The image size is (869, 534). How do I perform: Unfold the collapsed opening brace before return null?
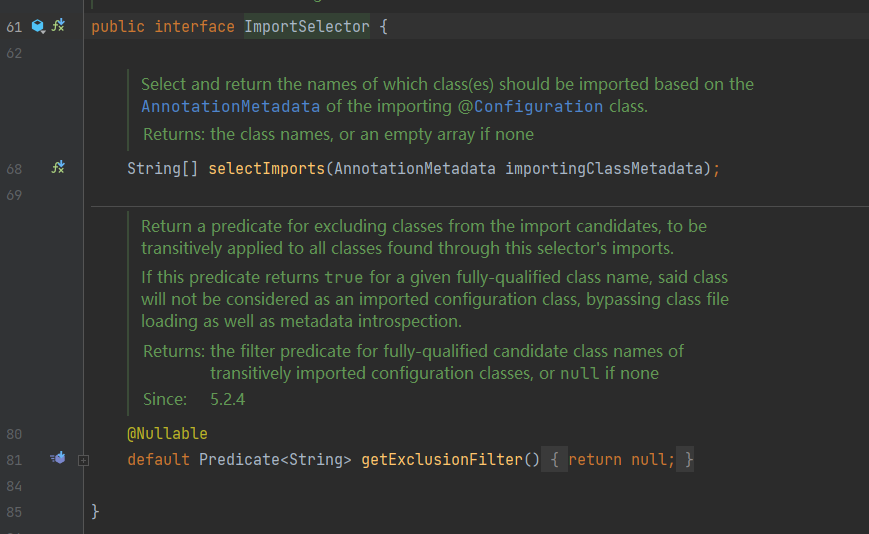[554, 459]
